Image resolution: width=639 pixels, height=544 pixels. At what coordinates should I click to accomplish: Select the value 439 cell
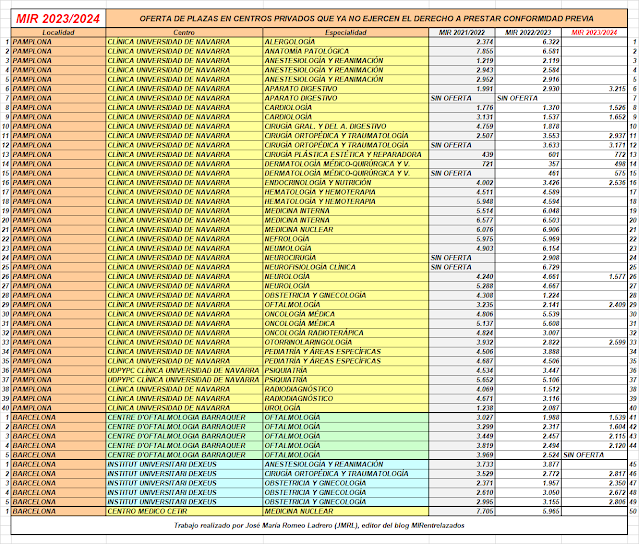[x=462, y=154]
